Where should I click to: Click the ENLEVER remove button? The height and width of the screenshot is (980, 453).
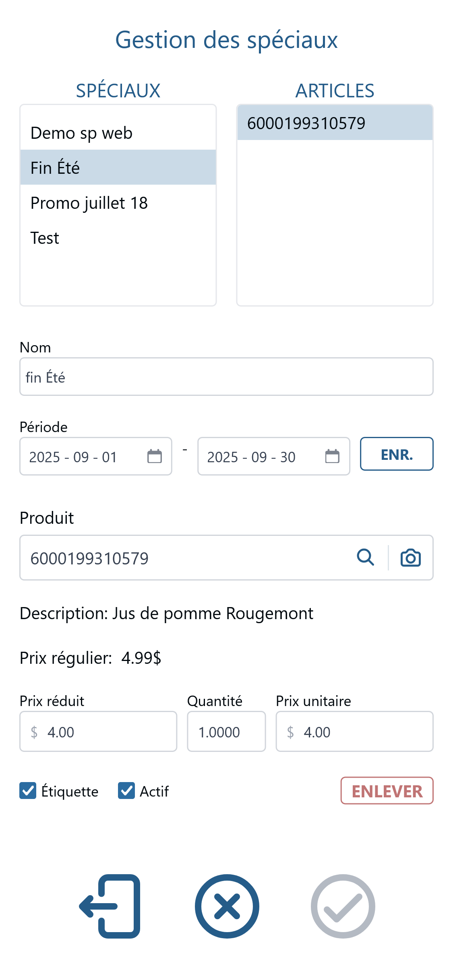coord(387,791)
